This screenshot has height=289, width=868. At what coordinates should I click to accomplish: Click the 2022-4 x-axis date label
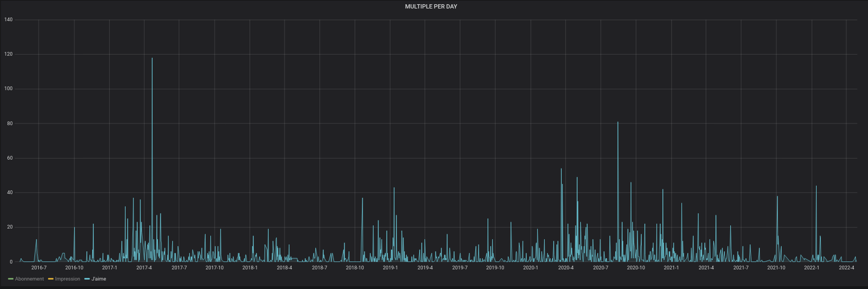(x=846, y=268)
